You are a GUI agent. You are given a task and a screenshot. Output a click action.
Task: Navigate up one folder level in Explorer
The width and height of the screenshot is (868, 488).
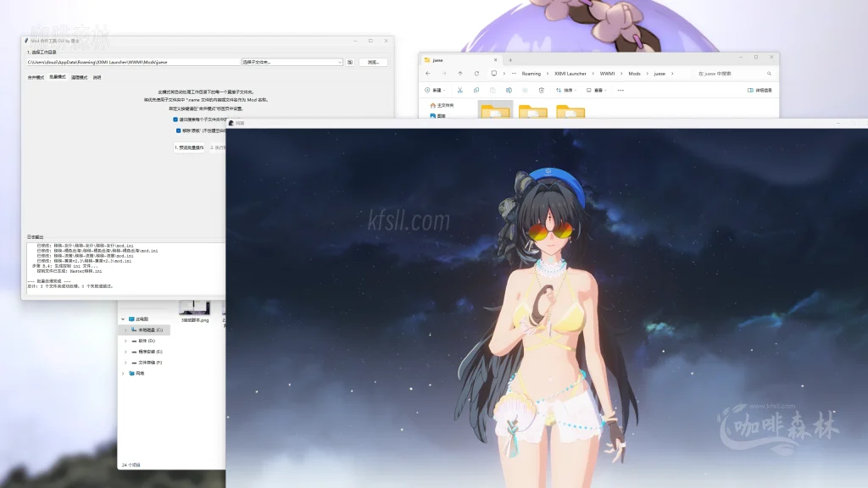tap(461, 74)
